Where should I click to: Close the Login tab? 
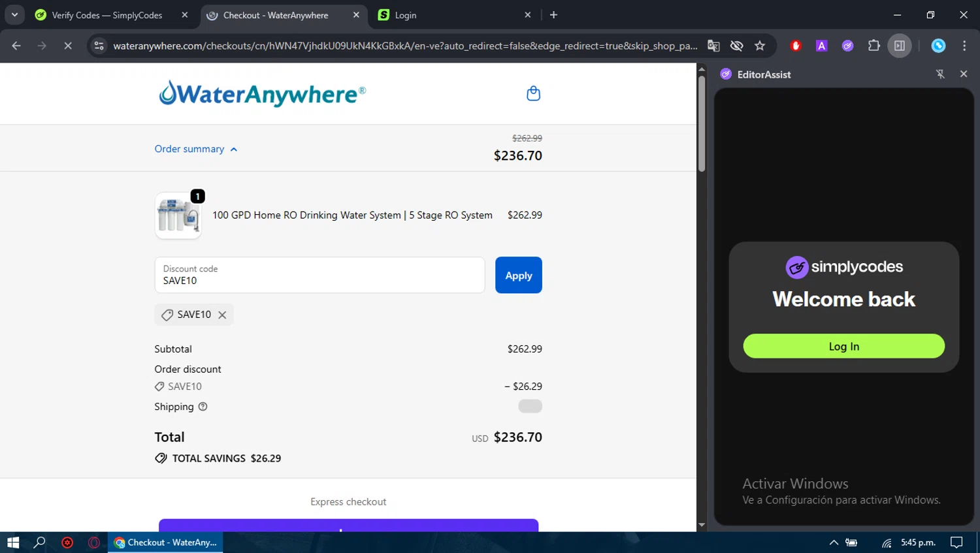[x=527, y=15]
